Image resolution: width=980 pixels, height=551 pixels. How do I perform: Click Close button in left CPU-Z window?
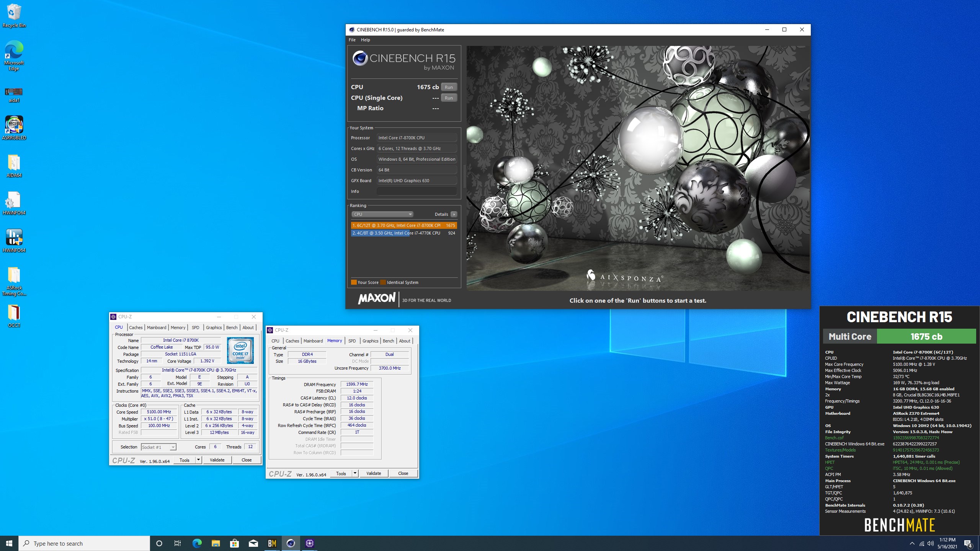tap(247, 460)
